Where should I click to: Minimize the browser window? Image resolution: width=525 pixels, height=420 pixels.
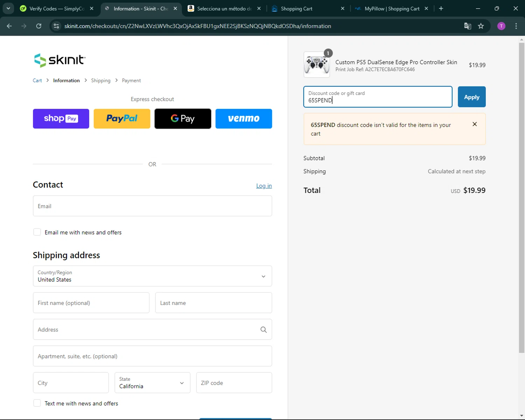point(478,8)
